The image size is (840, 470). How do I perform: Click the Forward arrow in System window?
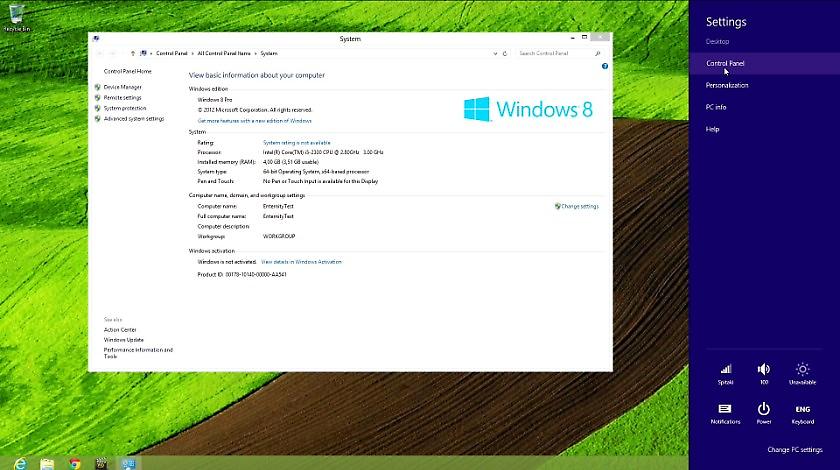(112, 54)
